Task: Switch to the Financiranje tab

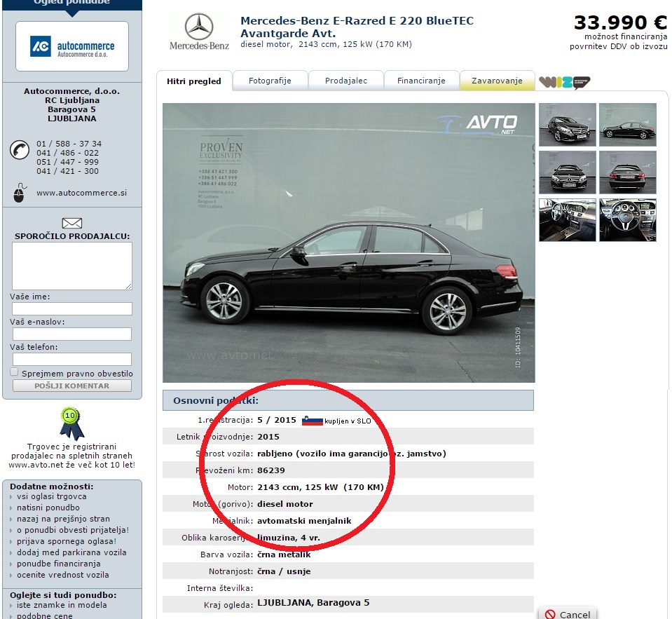Action: click(x=421, y=81)
